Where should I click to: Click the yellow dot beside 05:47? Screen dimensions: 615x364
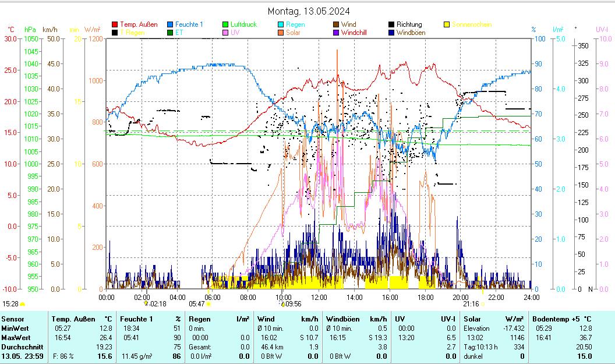pos(209,304)
